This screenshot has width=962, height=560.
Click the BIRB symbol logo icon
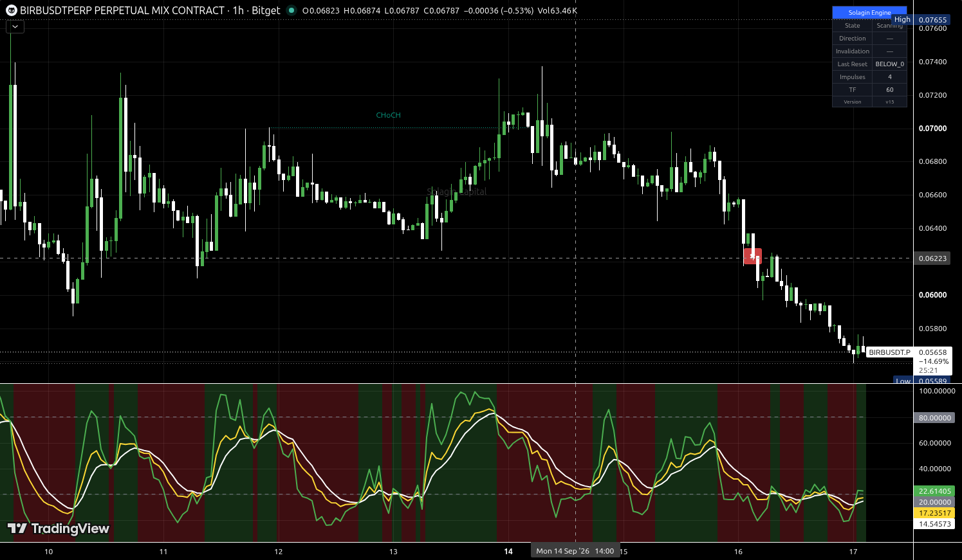(x=11, y=10)
